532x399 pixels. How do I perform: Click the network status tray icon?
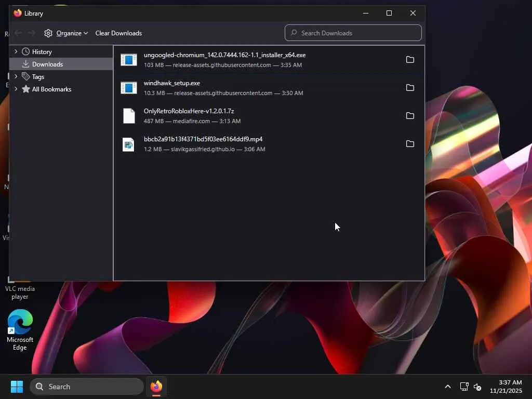click(464, 387)
